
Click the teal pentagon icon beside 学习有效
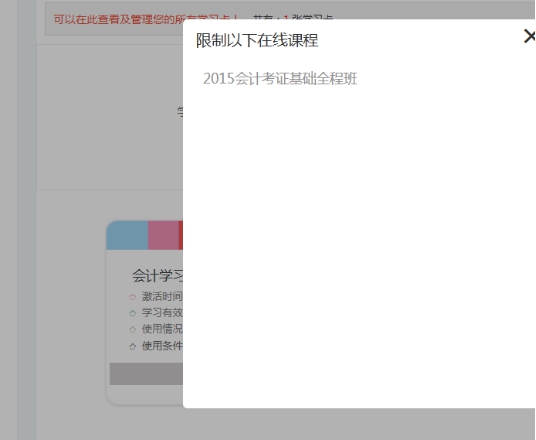133,313
